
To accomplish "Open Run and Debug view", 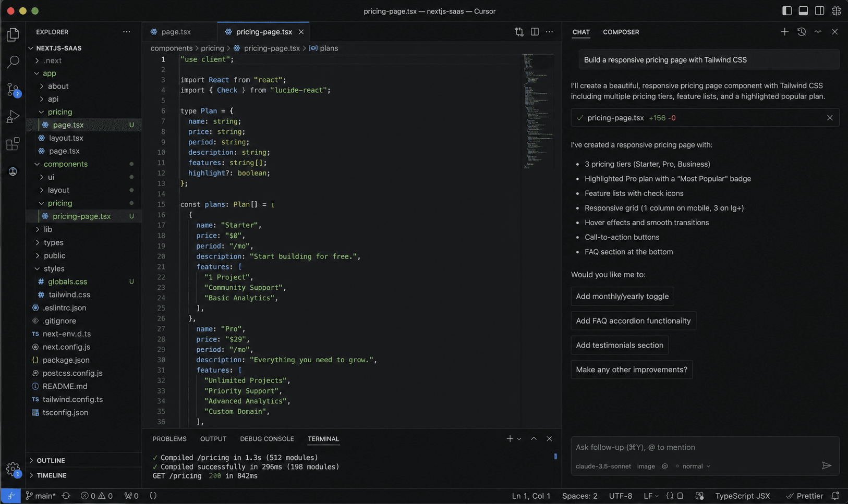I will pos(13,117).
